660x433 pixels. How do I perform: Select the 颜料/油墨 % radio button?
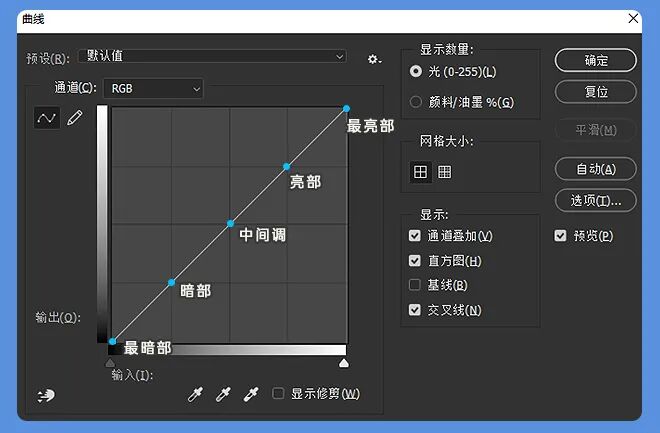pos(416,101)
